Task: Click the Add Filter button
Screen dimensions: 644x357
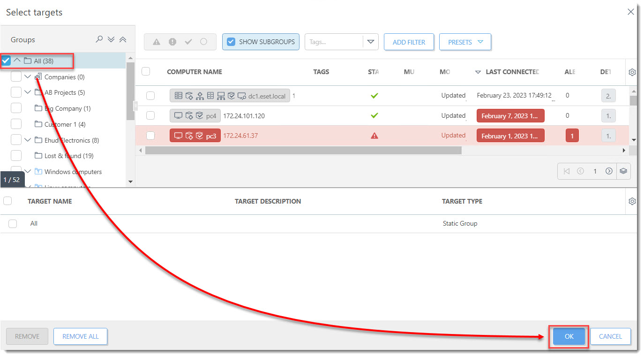Action: (409, 42)
